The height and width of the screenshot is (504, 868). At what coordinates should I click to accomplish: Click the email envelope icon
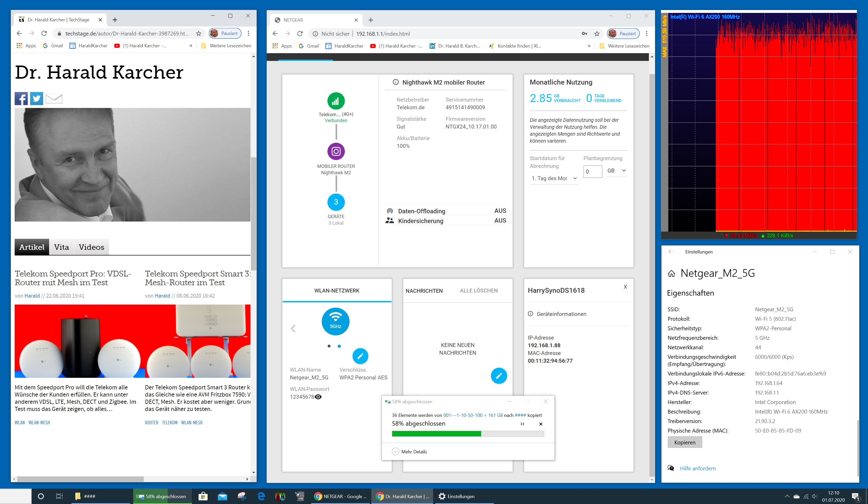coord(54,99)
